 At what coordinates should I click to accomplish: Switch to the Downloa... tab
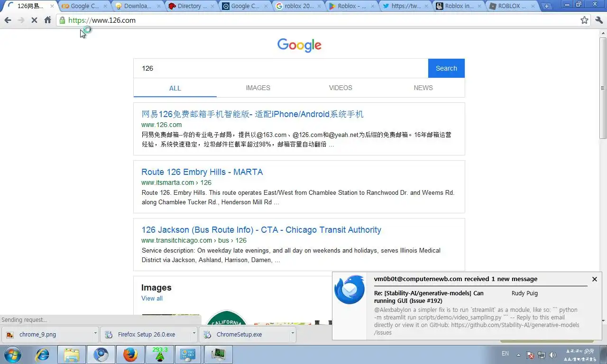[x=138, y=6]
